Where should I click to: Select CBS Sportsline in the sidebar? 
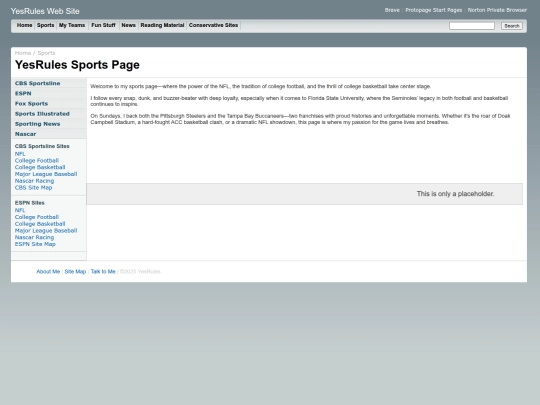[x=49, y=83]
